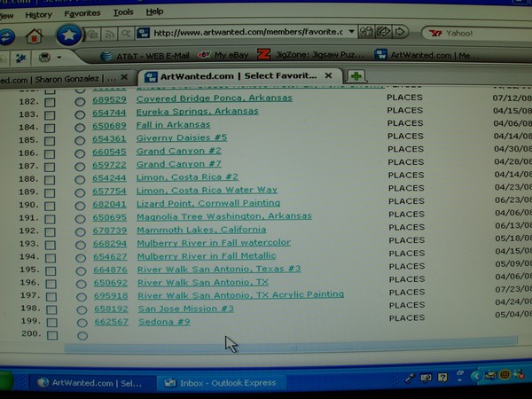Check the box for row 188

(50, 180)
